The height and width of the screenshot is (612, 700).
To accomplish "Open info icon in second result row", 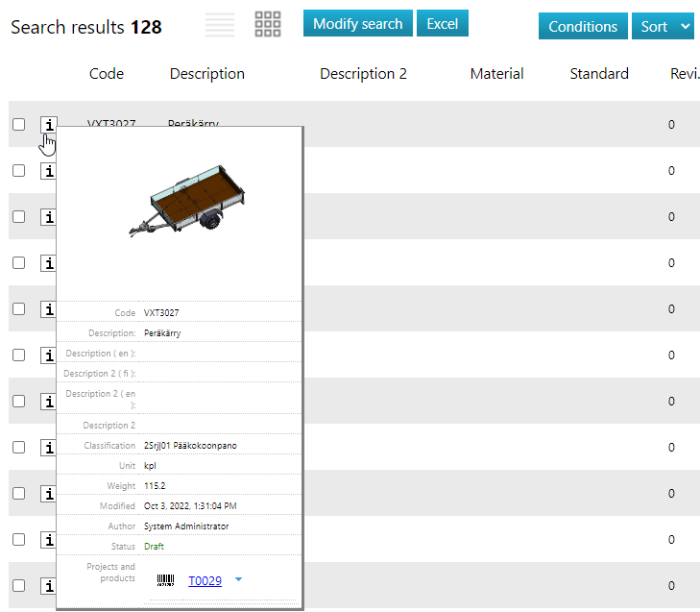I will click(48, 171).
